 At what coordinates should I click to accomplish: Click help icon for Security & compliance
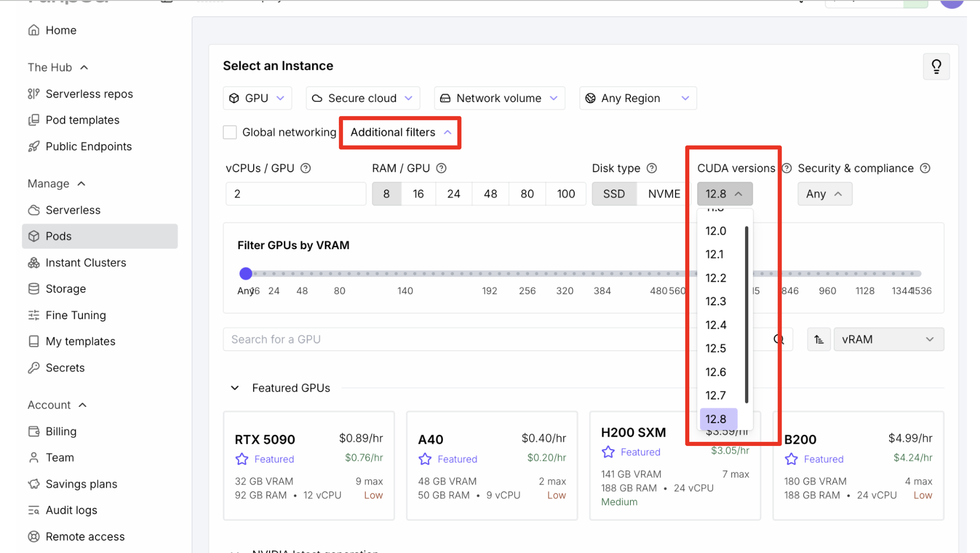pos(925,168)
